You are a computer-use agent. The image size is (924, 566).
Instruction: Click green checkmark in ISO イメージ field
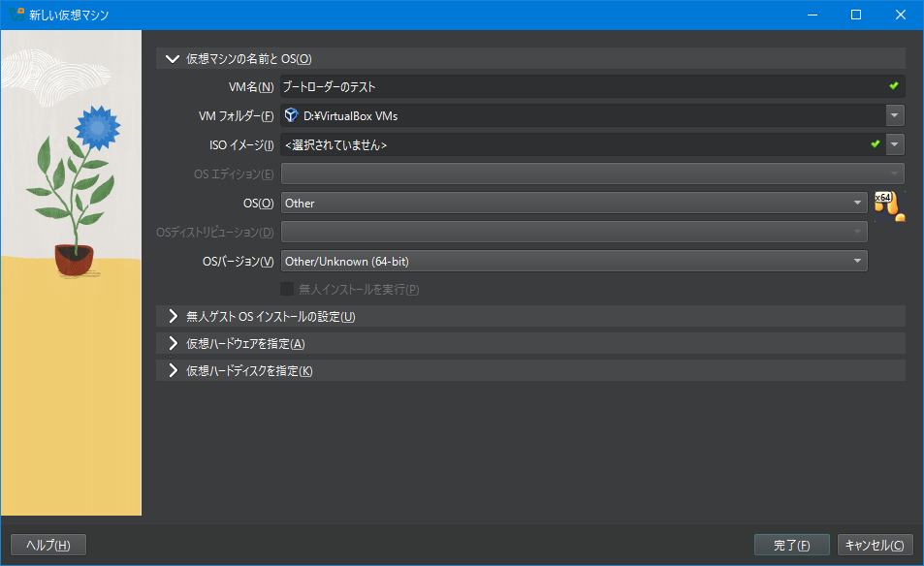(x=876, y=143)
